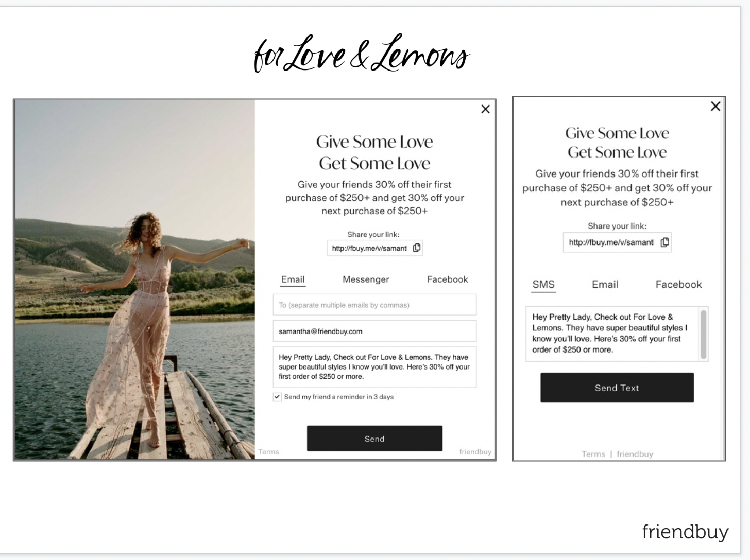Select the Email tab in the desktop widget
Screen dimensions: 750x560
(x=293, y=279)
